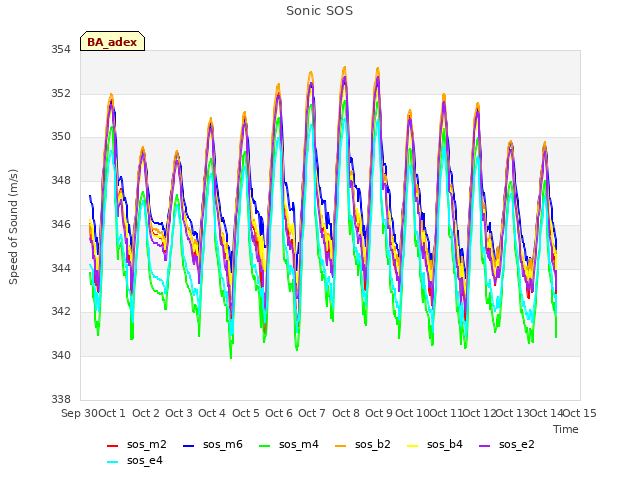Viewport: 640px width, 480px height.
Task: Click the 342 y-axis tick label
Action: pos(61,311)
